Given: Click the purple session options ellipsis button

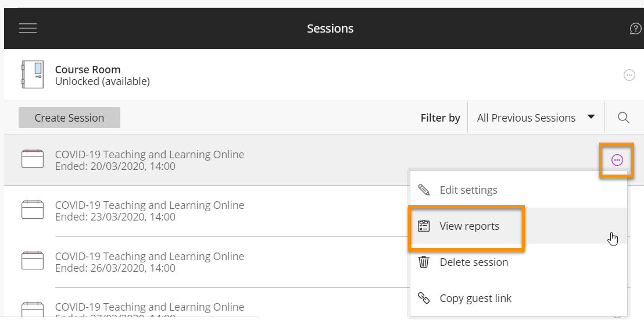Looking at the screenshot, I should 617,160.
